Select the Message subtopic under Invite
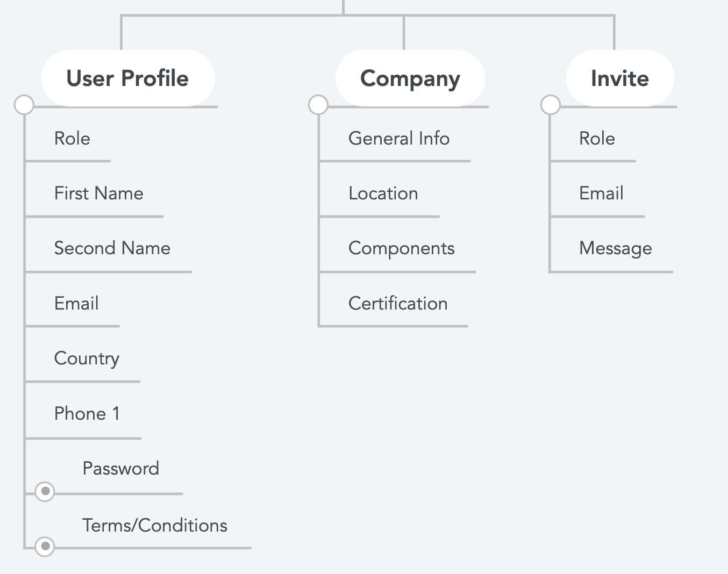 (x=616, y=249)
